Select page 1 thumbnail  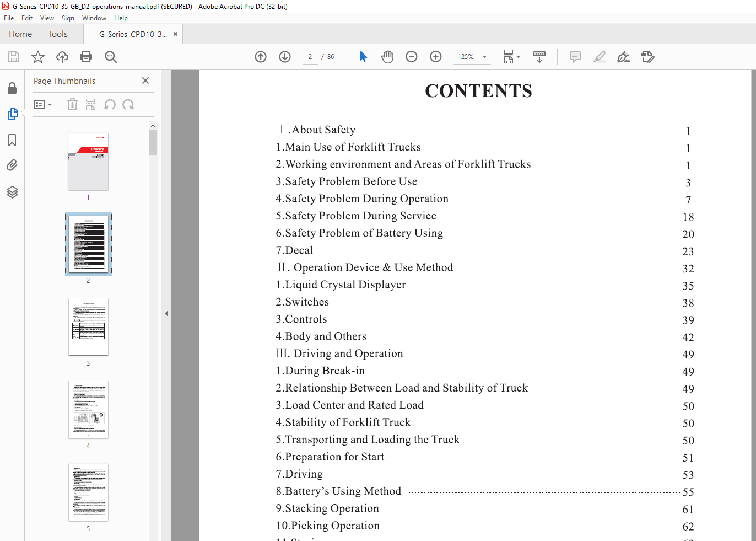tap(88, 162)
